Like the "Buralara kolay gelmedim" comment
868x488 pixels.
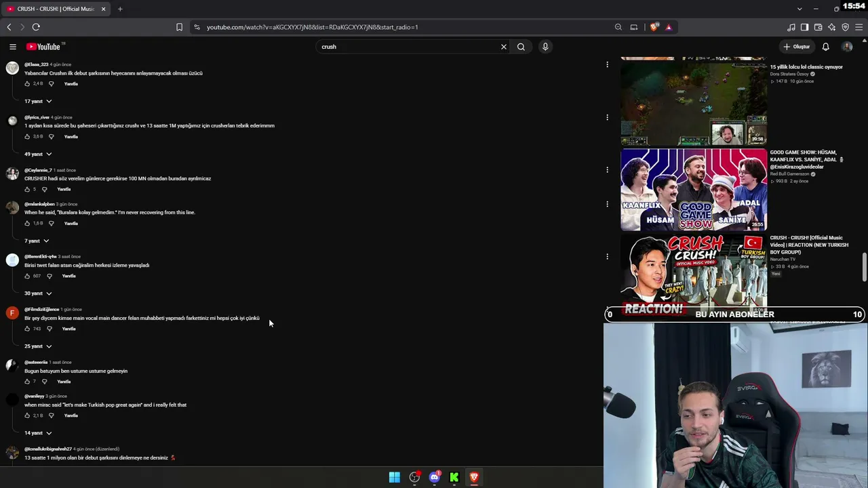27,224
